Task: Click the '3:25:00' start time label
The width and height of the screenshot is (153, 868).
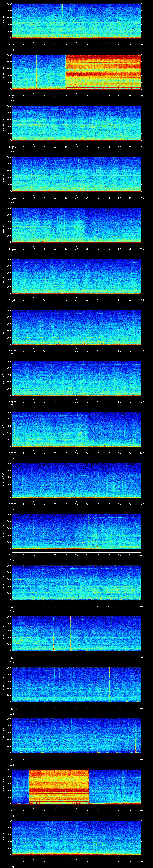Action: pyautogui.click(x=12, y=606)
